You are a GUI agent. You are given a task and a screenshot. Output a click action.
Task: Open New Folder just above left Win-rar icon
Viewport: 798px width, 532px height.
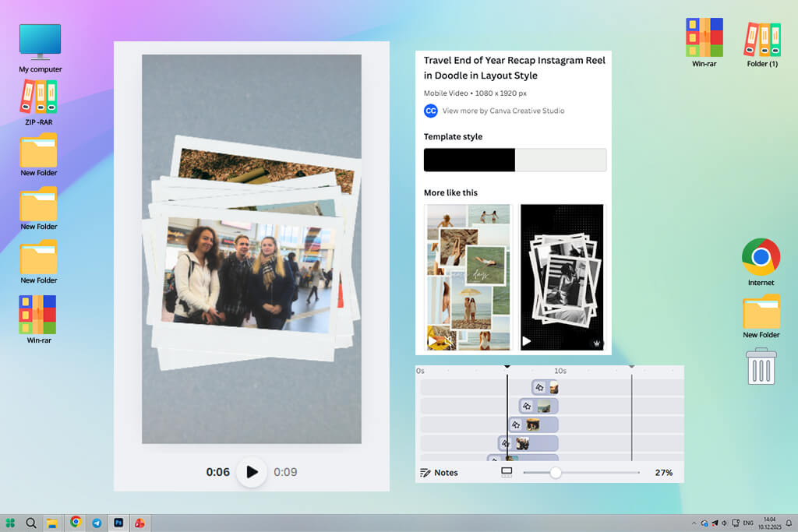click(x=39, y=262)
